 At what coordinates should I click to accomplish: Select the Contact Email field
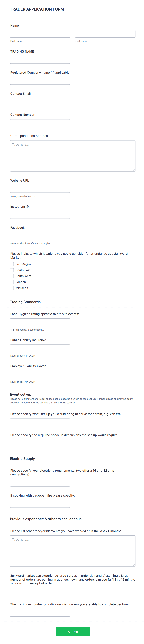[40, 102]
